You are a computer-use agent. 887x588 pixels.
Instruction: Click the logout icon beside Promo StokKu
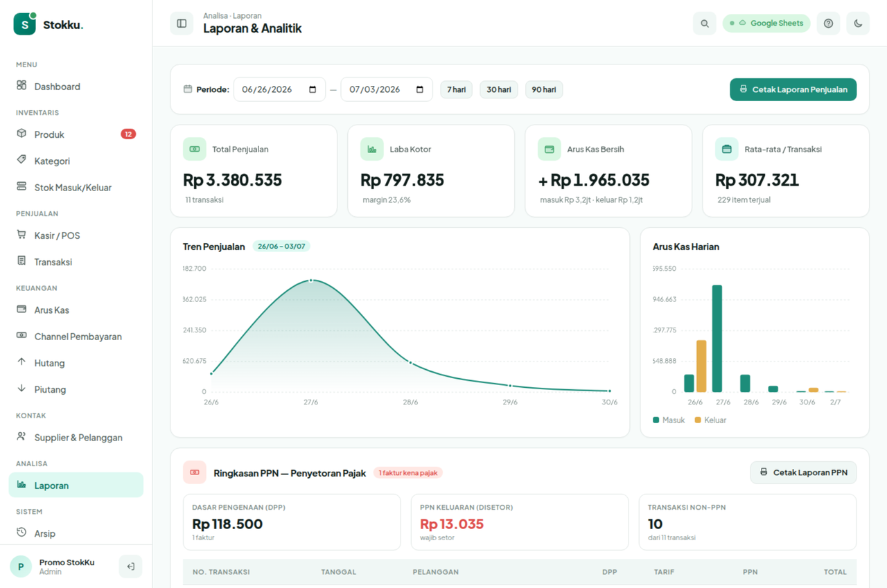130,567
